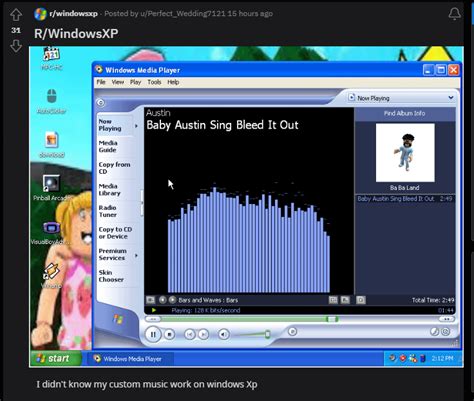Viewport: 474px width, 401px height.
Task: Upvote the Reddit post
Action: coord(16,14)
